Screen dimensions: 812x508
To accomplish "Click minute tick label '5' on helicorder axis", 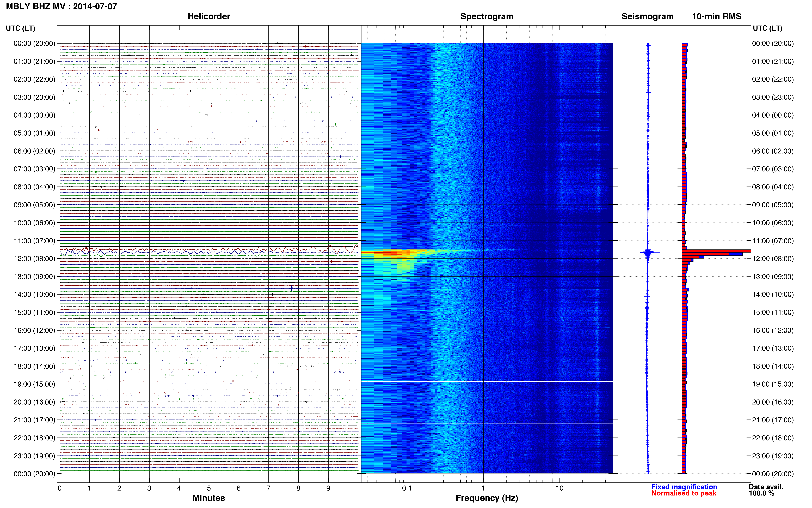I will coord(209,488).
